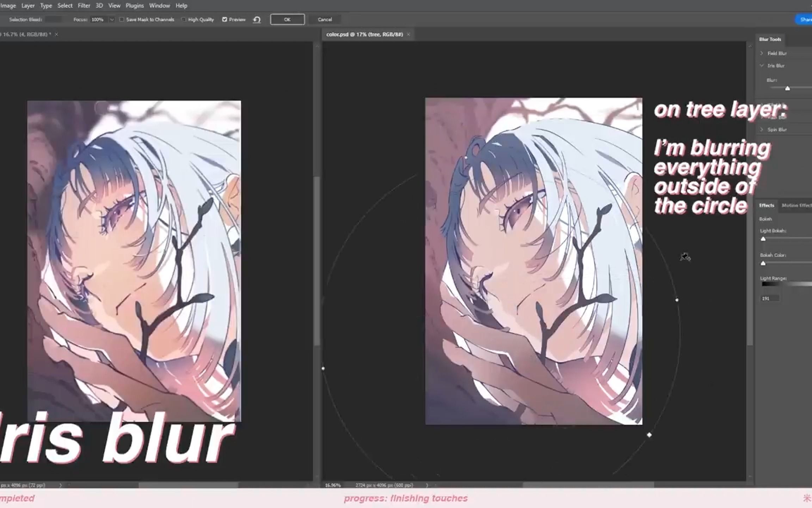Open the Window menu
Screen dimensions: 812x508
pyautogui.click(x=159, y=6)
